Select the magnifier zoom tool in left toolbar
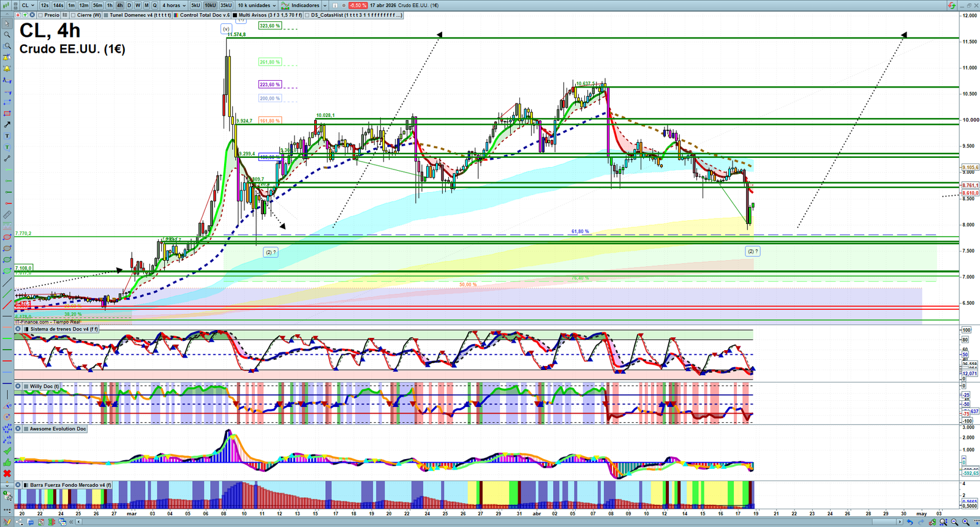Viewport: 980px width, 527px height. [x=7, y=35]
